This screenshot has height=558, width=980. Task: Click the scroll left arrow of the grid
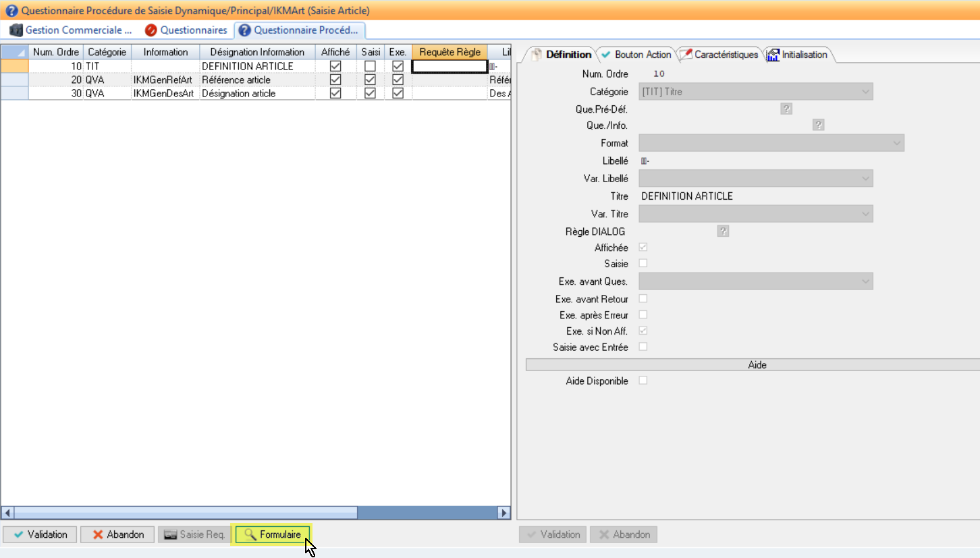[x=7, y=513]
